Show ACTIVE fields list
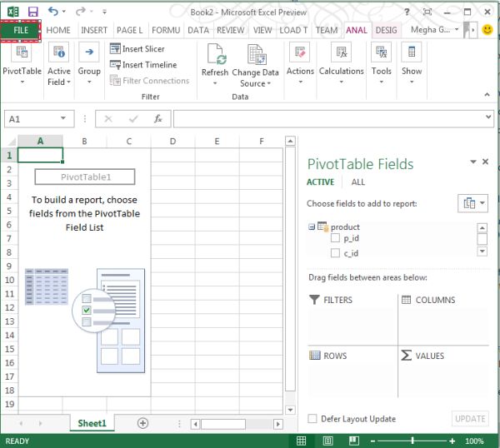The image size is (500, 448). [x=320, y=182]
